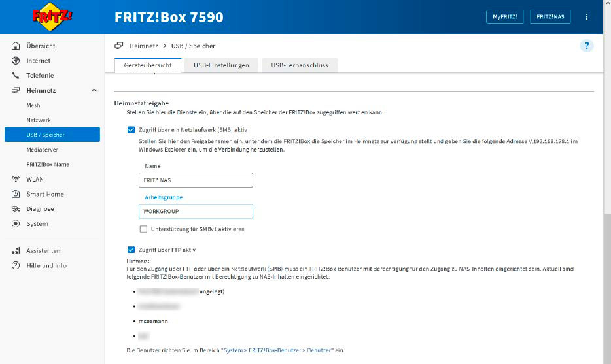Viewport: 611px width, 364px height.
Task: Click the Name field containing FRITZ.NAS
Action: [x=196, y=180]
